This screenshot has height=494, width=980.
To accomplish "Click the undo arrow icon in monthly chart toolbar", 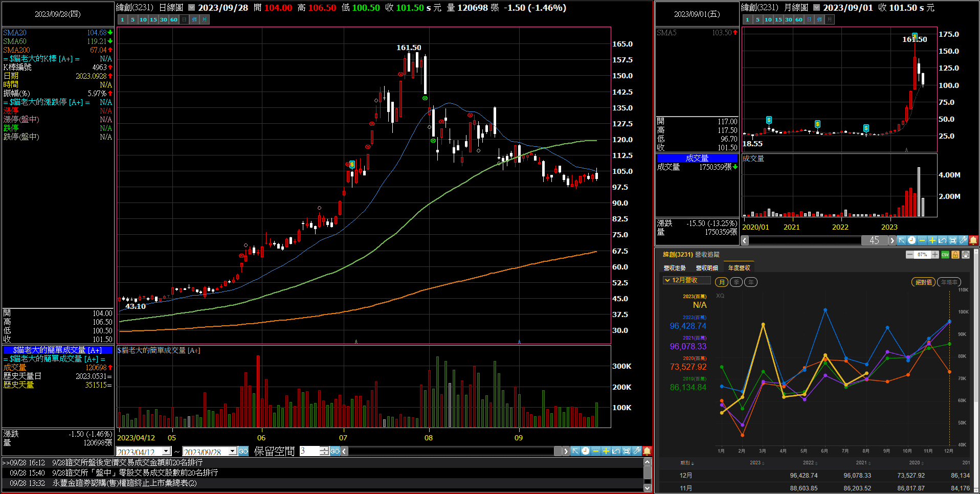I will tap(943, 240).
